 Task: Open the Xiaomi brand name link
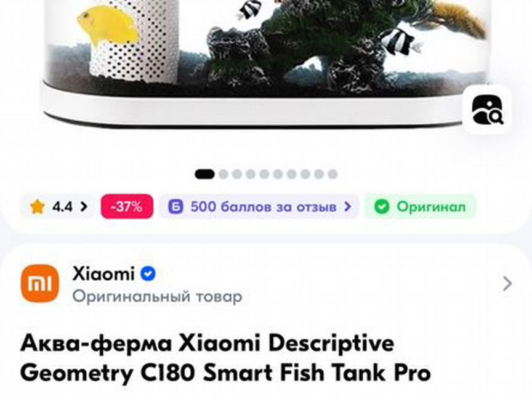tap(103, 273)
